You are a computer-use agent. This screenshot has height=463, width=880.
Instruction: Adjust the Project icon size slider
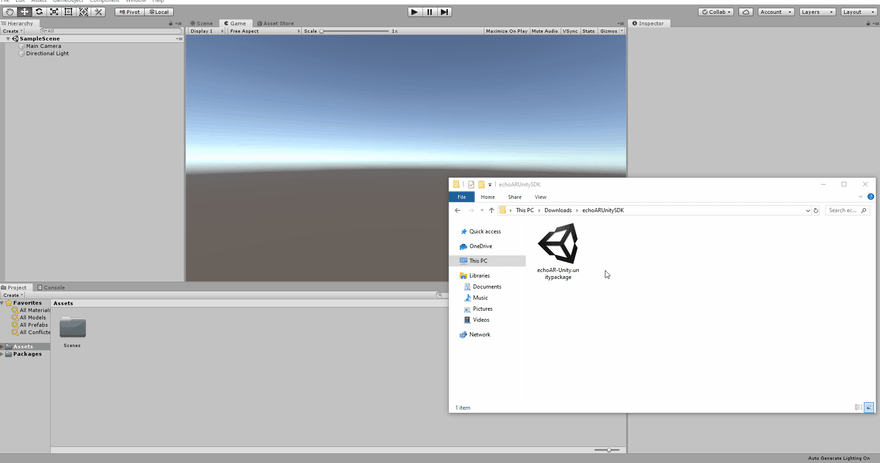pyautogui.click(x=607, y=450)
